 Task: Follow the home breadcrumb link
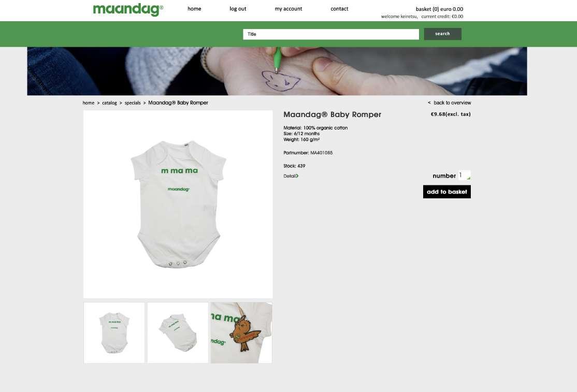tap(89, 103)
